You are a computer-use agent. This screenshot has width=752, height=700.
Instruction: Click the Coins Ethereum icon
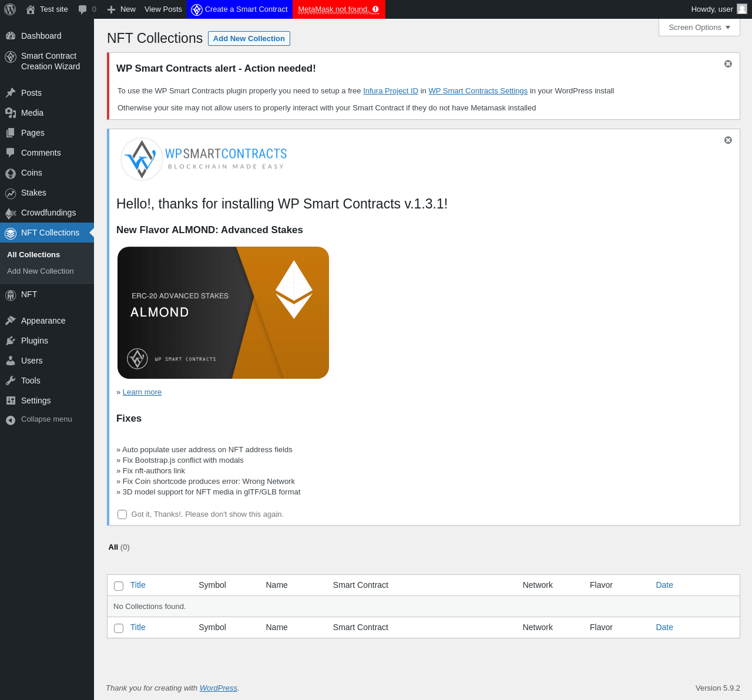click(11, 173)
